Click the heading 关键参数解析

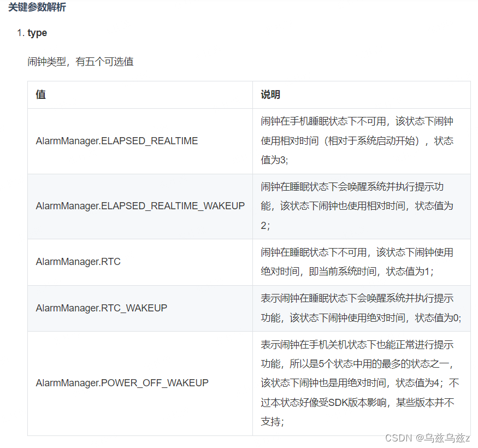tap(36, 8)
